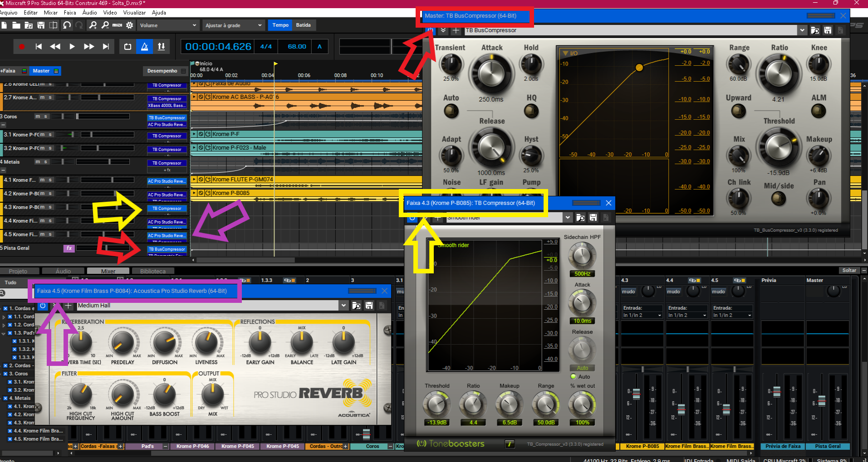Switch to the Biblioteca tab

click(153, 271)
